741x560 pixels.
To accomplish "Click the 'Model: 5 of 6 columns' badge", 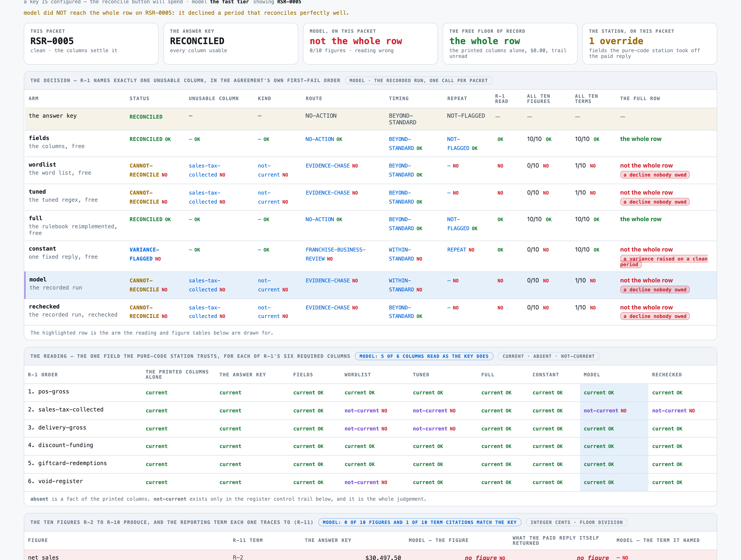I will (x=424, y=356).
